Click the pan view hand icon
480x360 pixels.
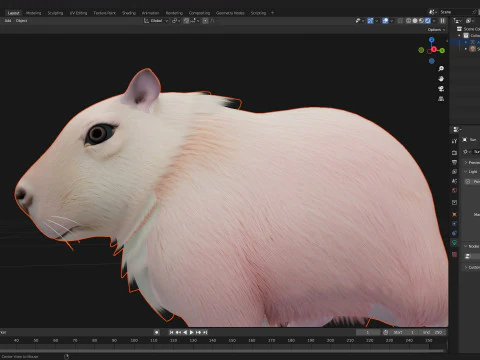tap(441, 79)
